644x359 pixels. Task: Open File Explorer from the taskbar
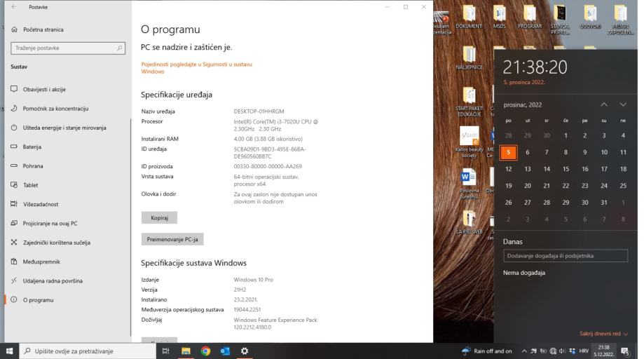pos(186,351)
